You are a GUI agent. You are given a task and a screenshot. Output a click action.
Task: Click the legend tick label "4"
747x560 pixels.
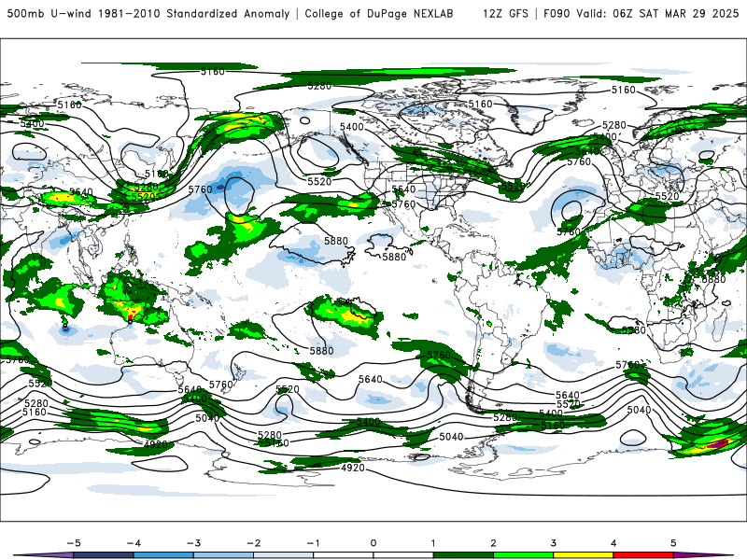click(613, 543)
